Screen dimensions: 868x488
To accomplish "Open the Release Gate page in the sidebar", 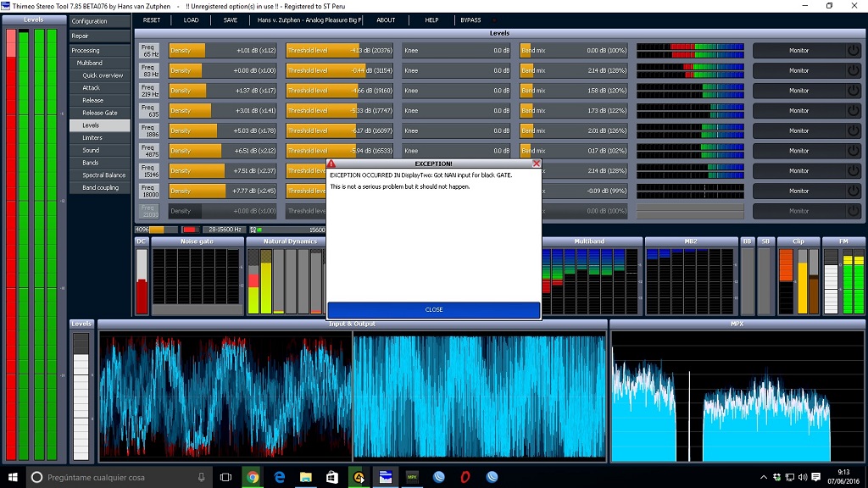I will tap(100, 113).
